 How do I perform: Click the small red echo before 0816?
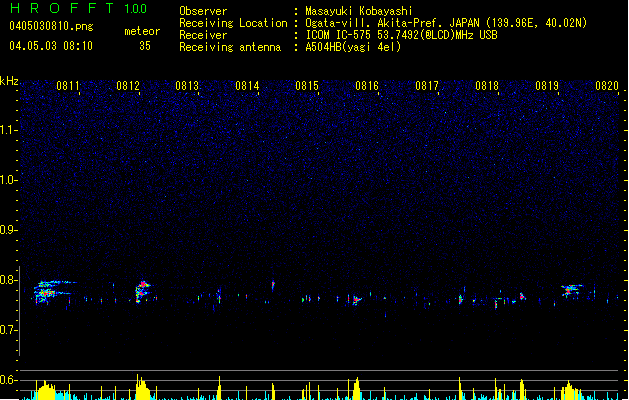tap(357, 300)
